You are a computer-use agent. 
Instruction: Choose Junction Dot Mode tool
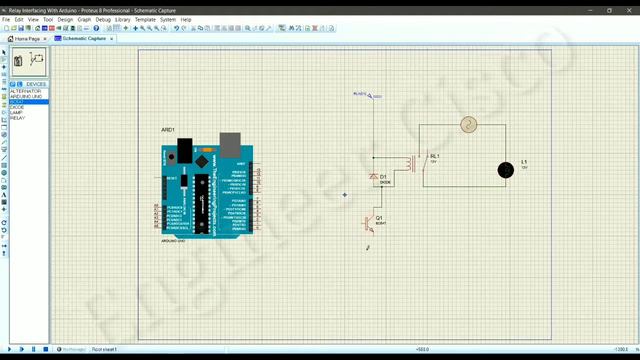(4, 67)
